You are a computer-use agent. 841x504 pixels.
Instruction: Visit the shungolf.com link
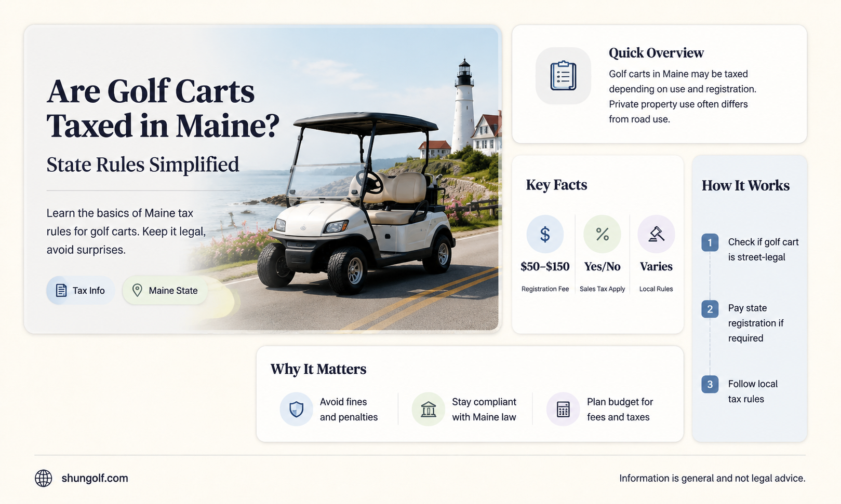[95, 478]
